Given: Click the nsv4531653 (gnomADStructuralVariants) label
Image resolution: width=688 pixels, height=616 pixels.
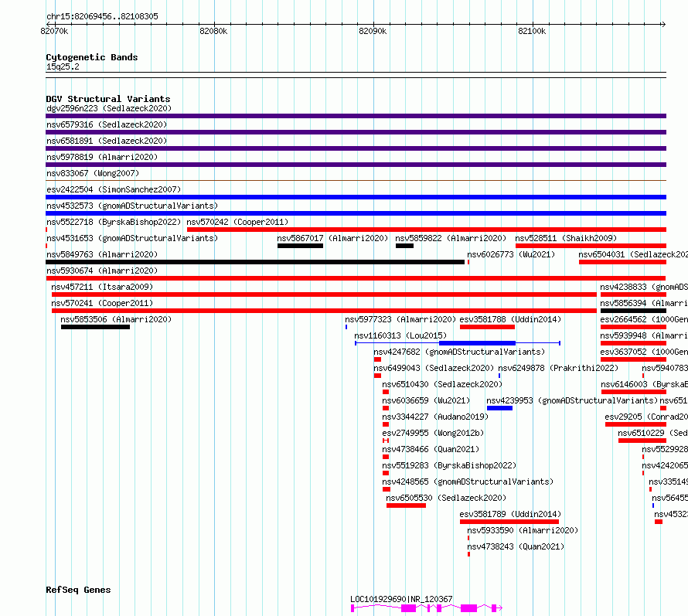Looking at the screenshot, I should coord(132,238).
